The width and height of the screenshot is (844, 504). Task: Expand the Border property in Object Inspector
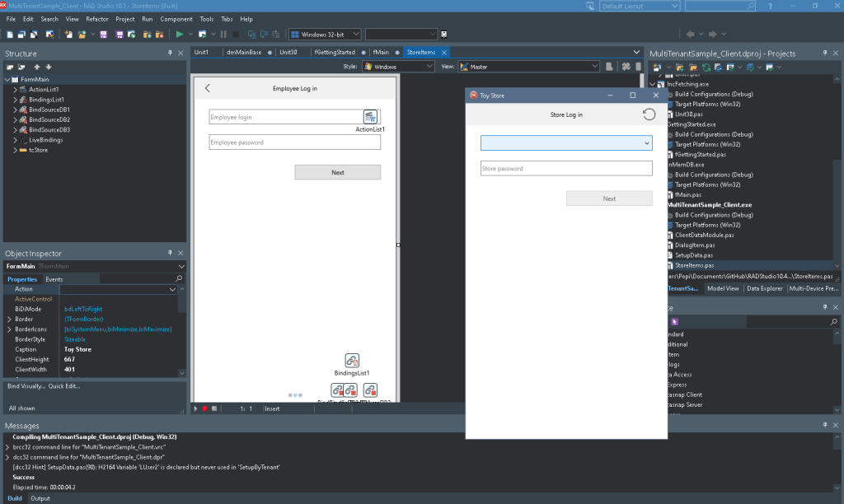(x=9, y=319)
